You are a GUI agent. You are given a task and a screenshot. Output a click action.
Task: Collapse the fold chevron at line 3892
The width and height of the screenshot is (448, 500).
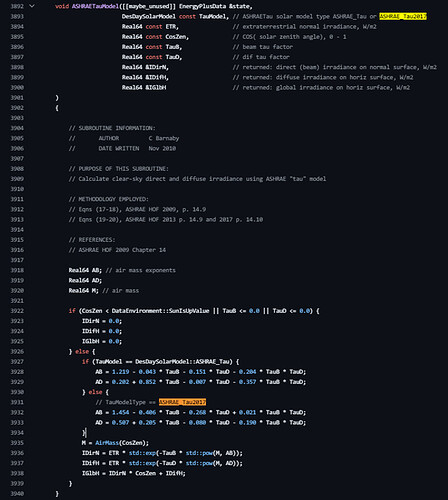(32, 6)
